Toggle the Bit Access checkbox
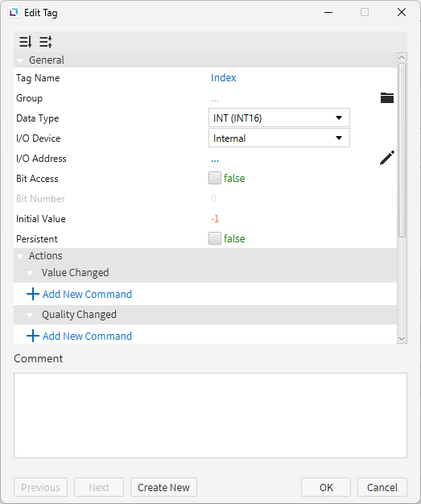Image resolution: width=421 pixels, height=504 pixels. (215, 178)
